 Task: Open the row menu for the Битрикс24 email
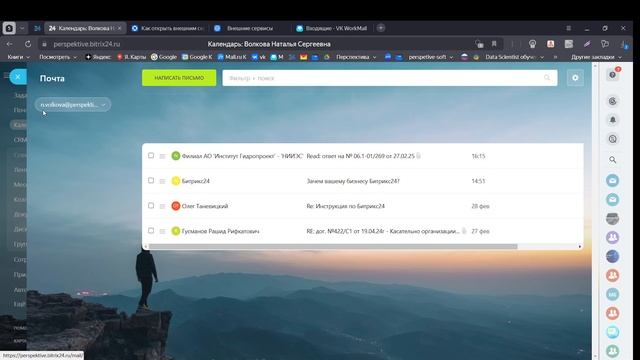point(162,181)
